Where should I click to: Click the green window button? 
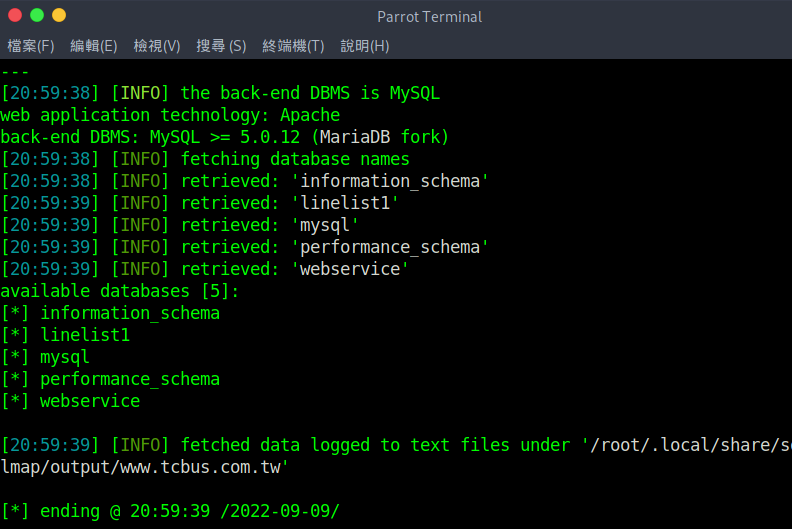[37, 15]
